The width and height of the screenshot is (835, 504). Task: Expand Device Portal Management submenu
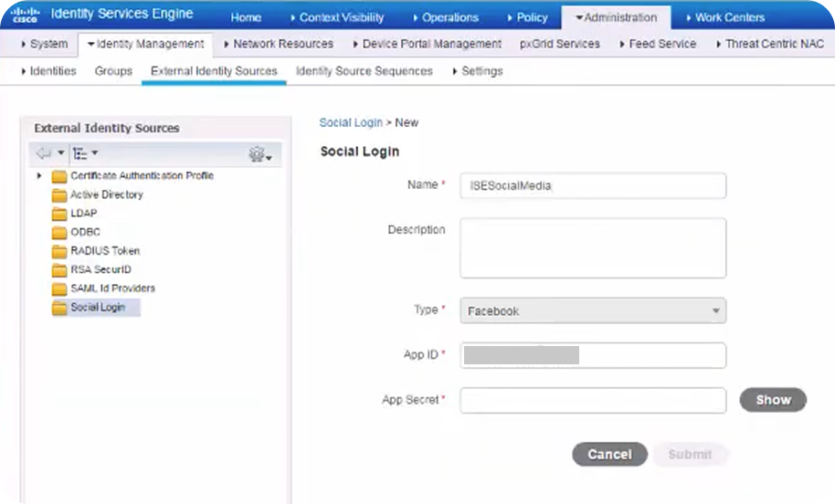coord(427,44)
